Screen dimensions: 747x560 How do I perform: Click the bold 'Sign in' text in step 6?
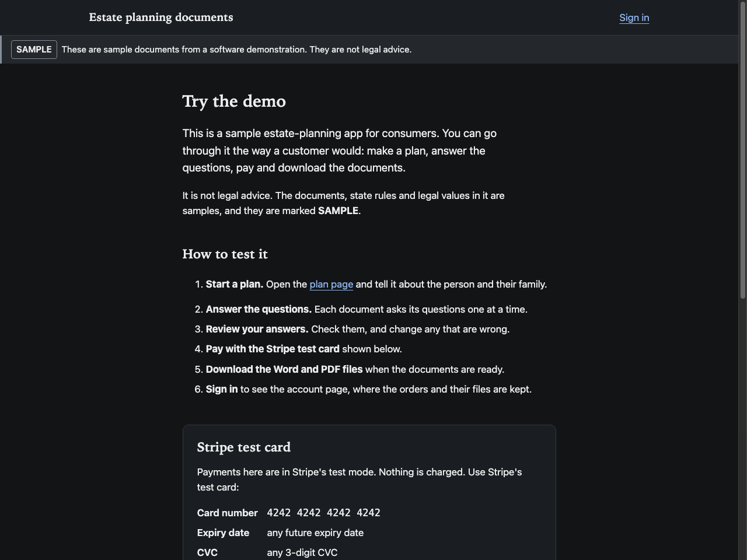coord(222,390)
